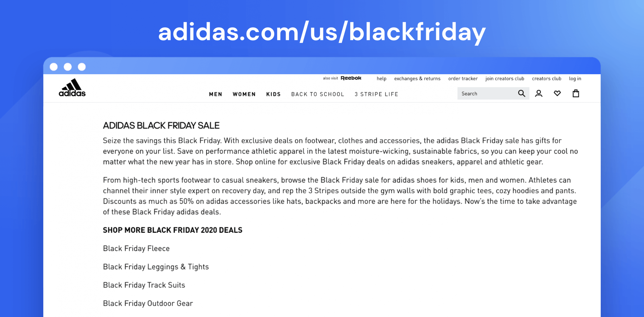Open the order tracker

(x=463, y=78)
